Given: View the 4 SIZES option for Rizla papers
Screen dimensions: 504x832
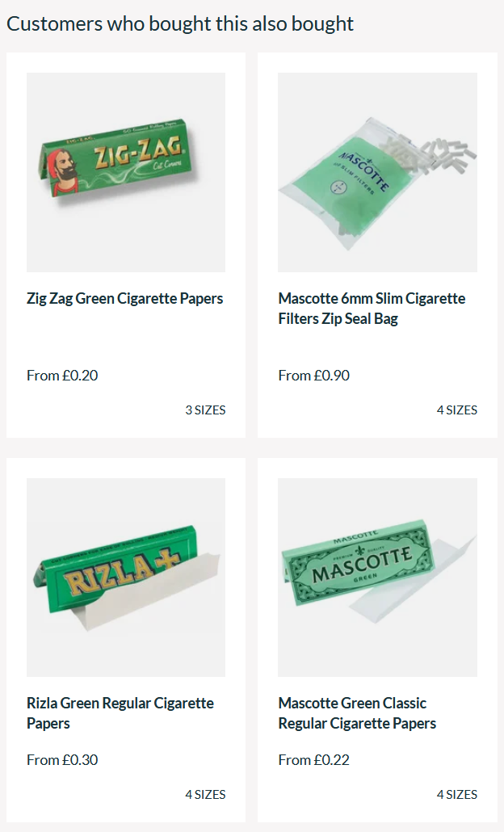Looking at the screenshot, I should [205, 794].
